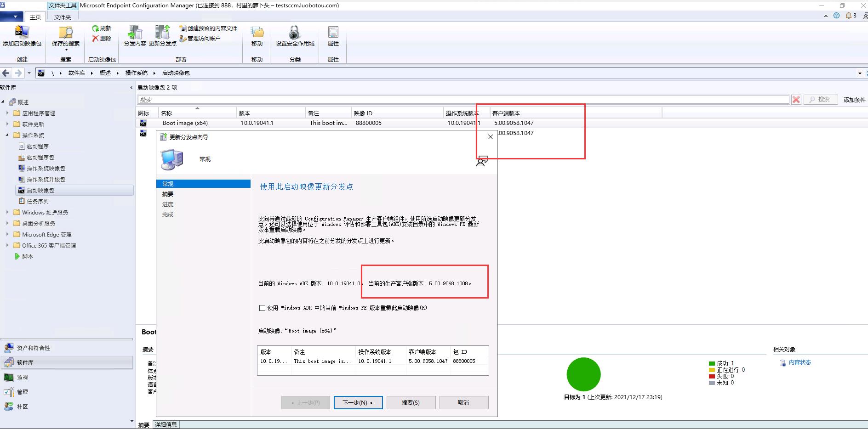This screenshot has width=868, height=429.
Task: Clear search with red X button
Action: click(796, 99)
